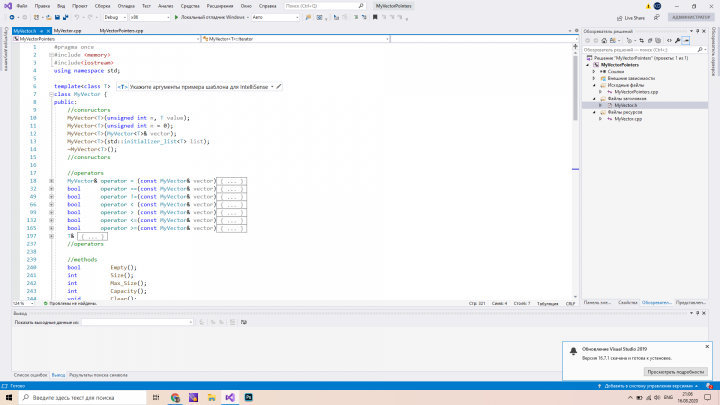The height and width of the screenshot is (405, 720).
Task: Click the Home icon in Solution Explorer
Action: tap(604, 40)
